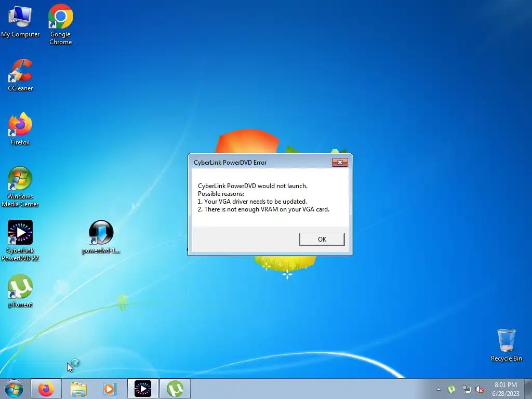Select the My Computer desktop icon
This screenshot has height=399, width=532.
[x=20, y=22]
